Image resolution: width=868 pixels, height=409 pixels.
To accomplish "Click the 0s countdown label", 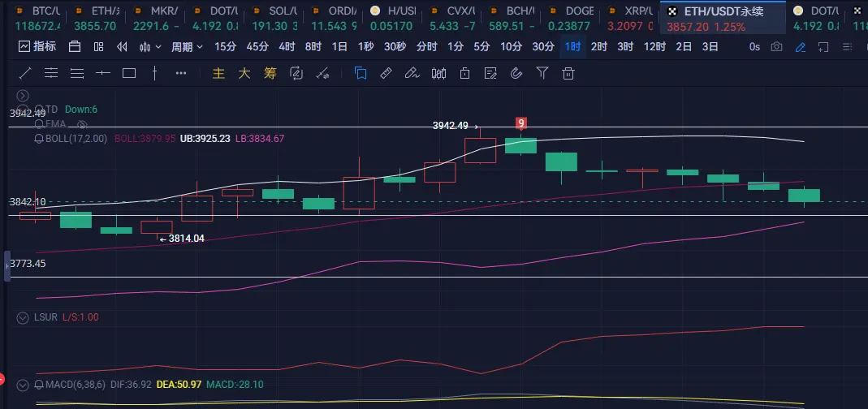I will [x=754, y=47].
